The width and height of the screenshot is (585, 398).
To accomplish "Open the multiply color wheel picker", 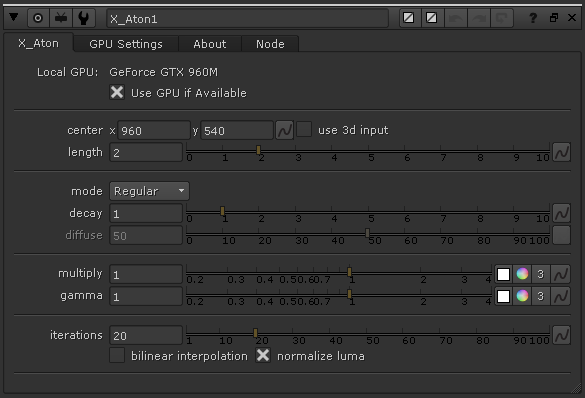I will (522, 274).
